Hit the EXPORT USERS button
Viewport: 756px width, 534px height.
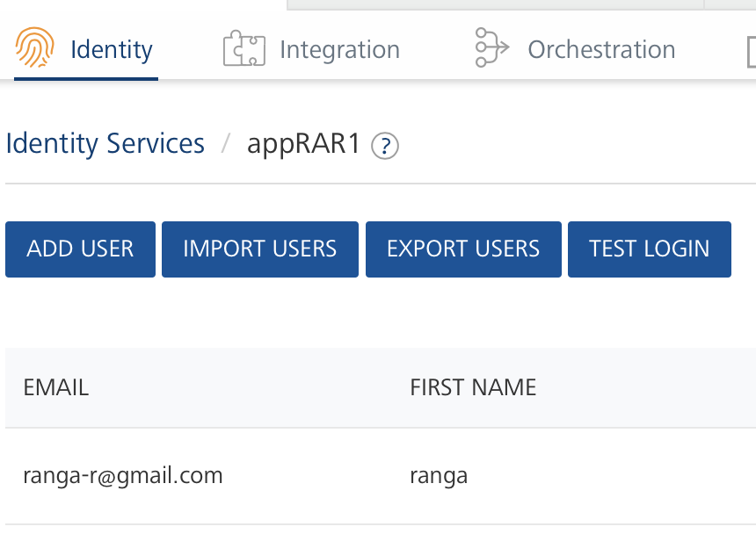click(x=463, y=249)
